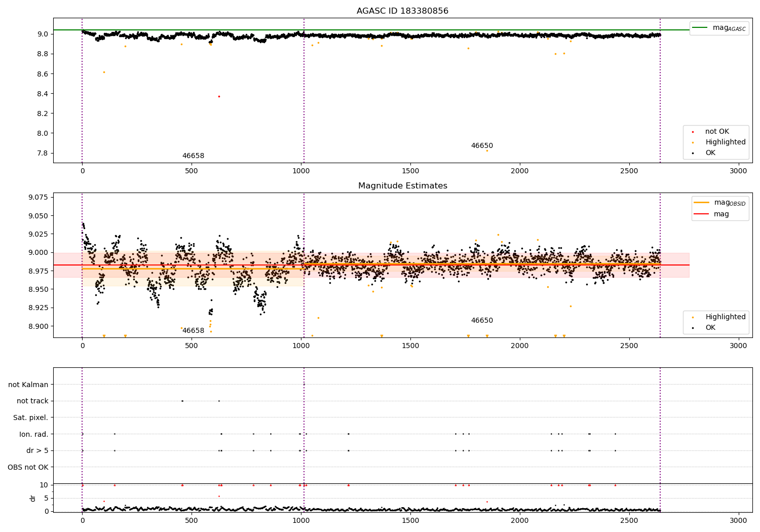Click the 46650 OBSID label in top plot
Image resolution: width=760 pixels, height=532 pixels.
(x=482, y=146)
